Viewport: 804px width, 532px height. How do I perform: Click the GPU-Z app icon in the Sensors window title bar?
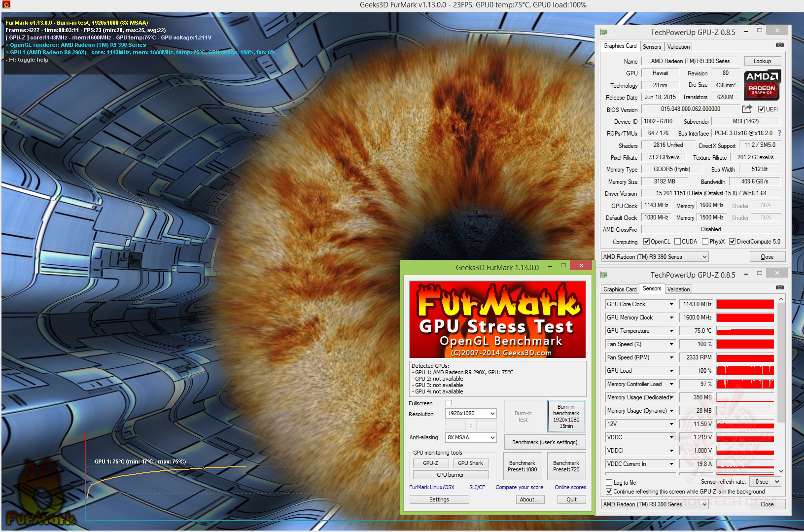[x=604, y=275]
